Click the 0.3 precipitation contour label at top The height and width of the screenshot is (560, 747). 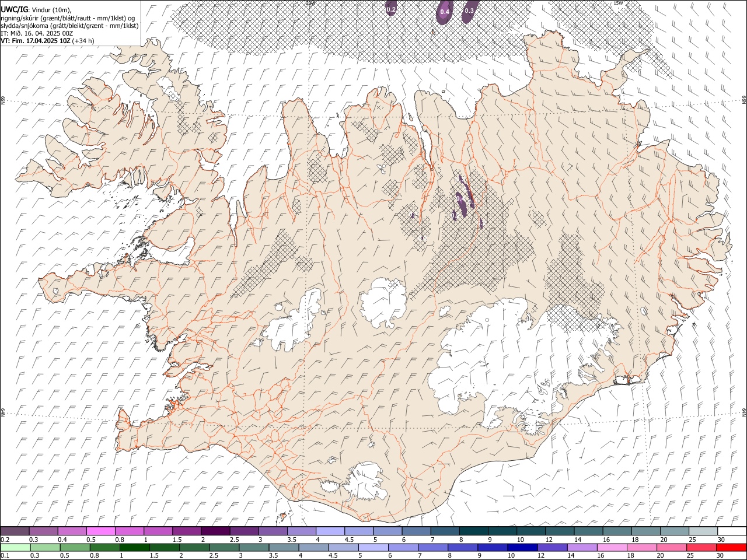469,10
